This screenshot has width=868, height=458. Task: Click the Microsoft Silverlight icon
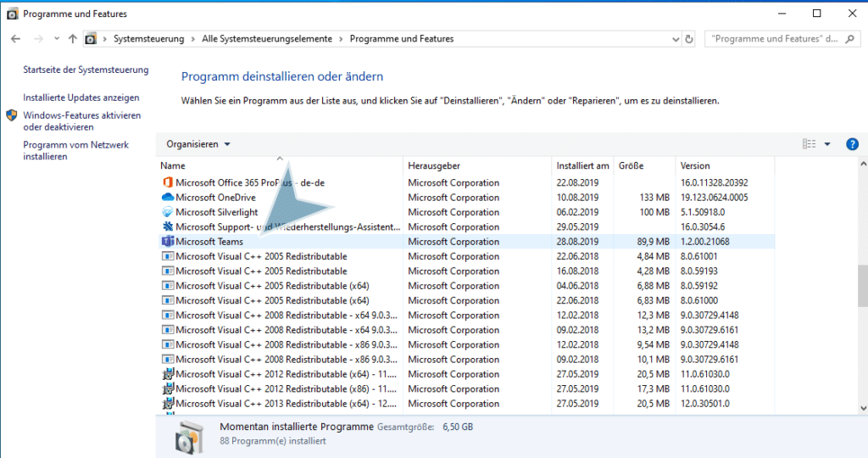tap(167, 212)
